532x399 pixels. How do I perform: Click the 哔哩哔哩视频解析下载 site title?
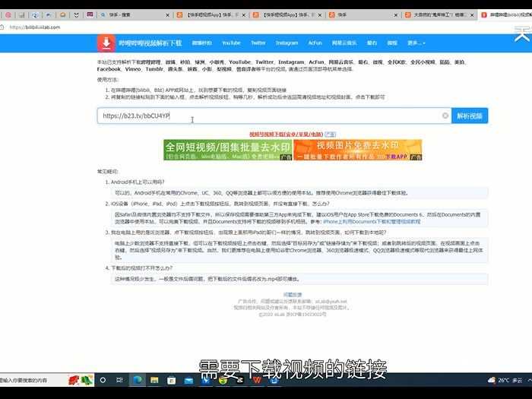click(150, 43)
